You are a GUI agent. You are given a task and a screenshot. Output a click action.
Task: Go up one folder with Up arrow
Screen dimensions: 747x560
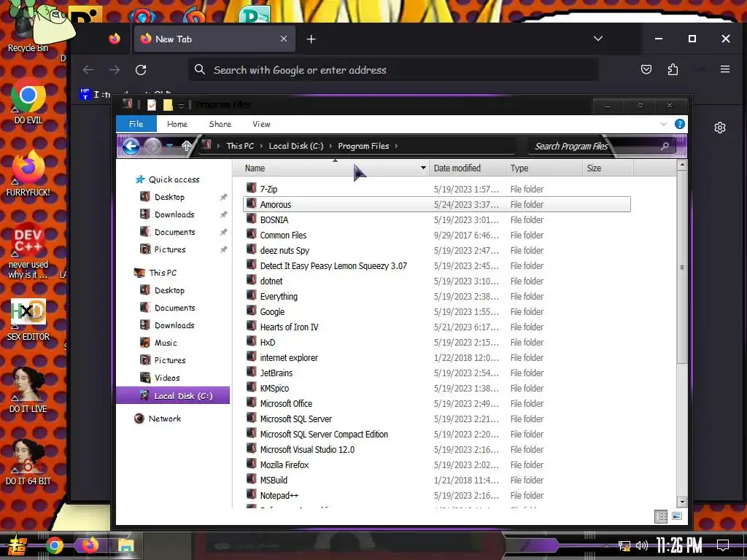(186, 146)
